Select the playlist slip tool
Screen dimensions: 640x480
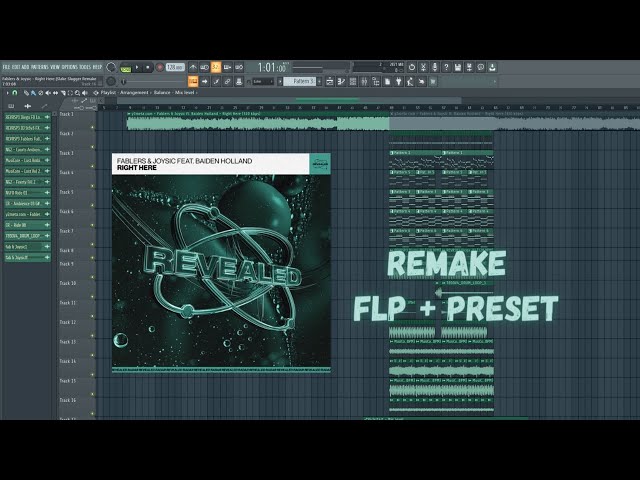coord(55,93)
